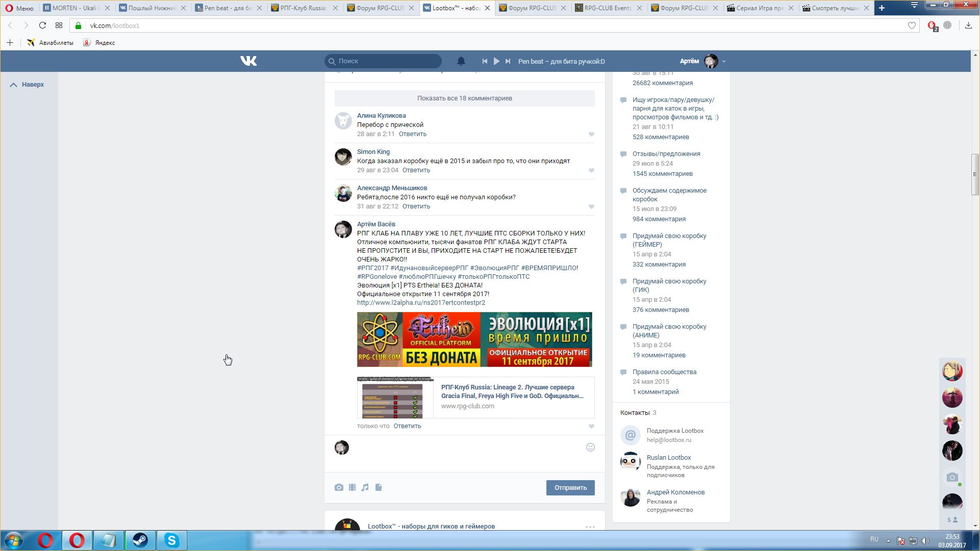Open the post options three-dots menu
This screenshot has height=551, width=980.
click(x=590, y=527)
